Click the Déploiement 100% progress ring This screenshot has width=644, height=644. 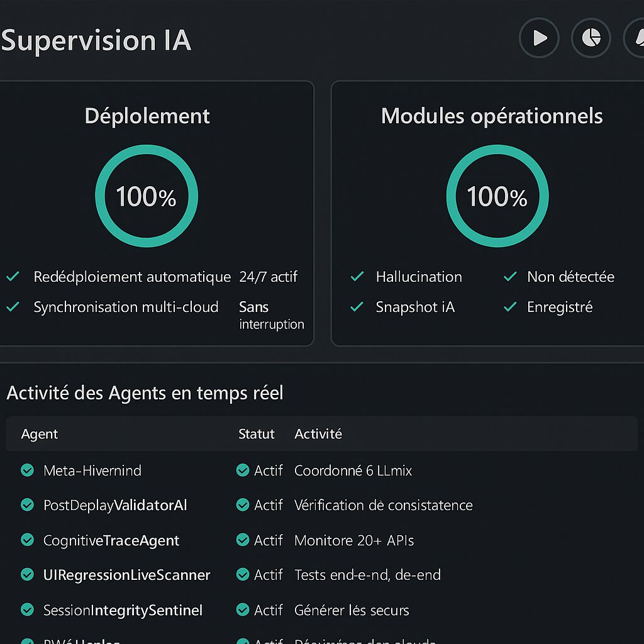tap(146, 195)
